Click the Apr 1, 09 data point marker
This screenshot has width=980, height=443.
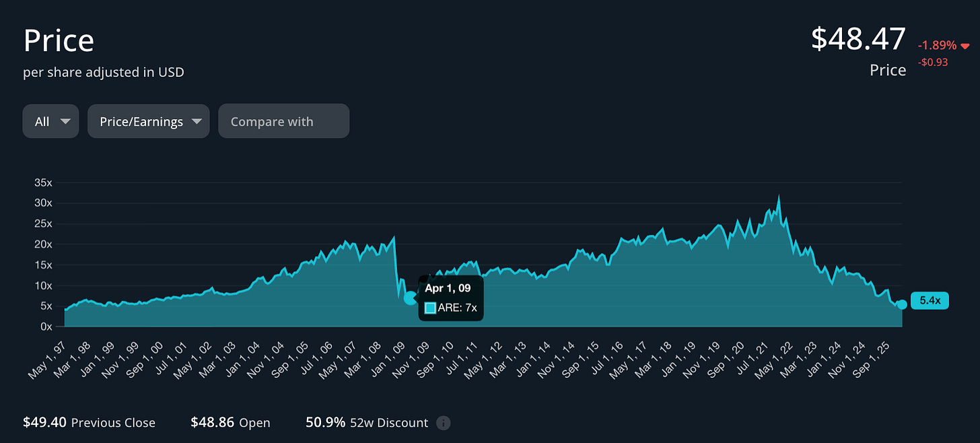411,298
